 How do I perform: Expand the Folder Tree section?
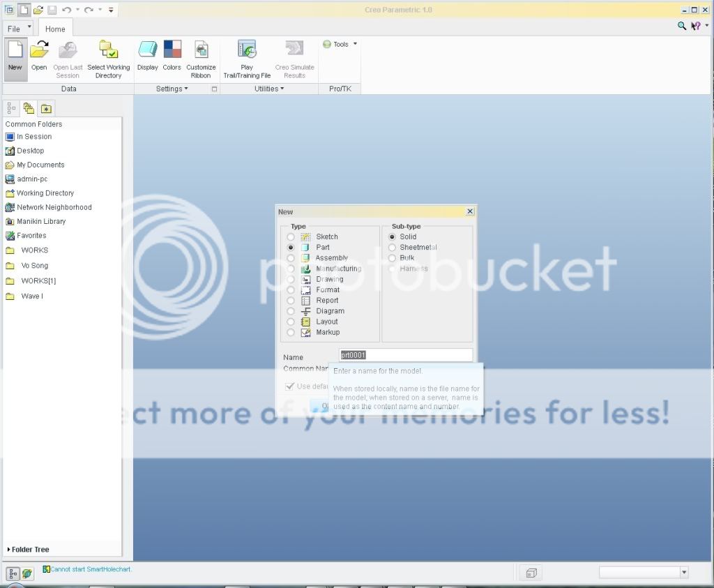tap(28, 550)
